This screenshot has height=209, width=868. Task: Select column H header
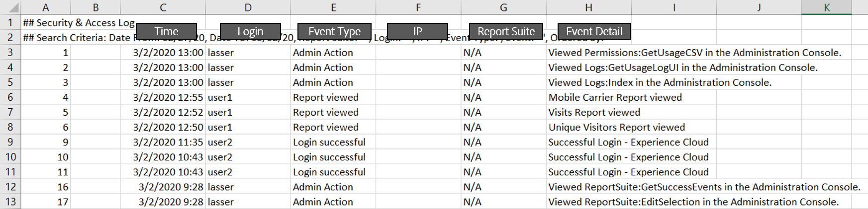(588, 7)
